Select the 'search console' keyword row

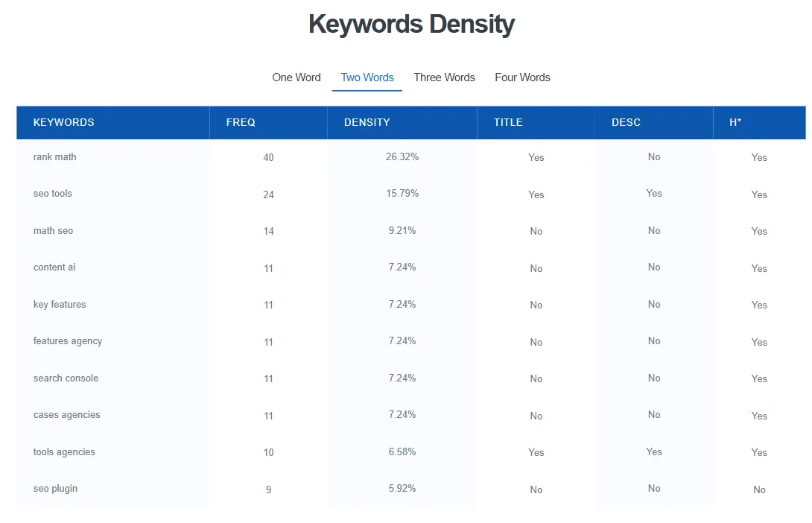66,378
